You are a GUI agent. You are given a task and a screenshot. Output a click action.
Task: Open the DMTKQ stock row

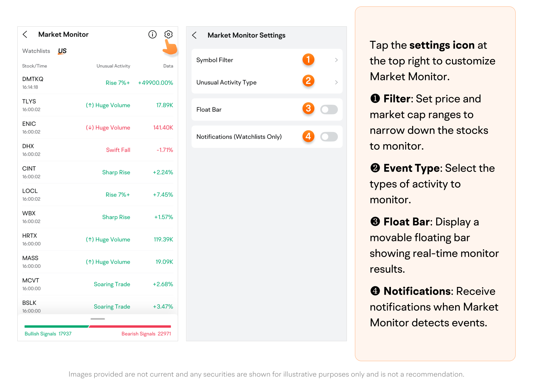[97, 83]
